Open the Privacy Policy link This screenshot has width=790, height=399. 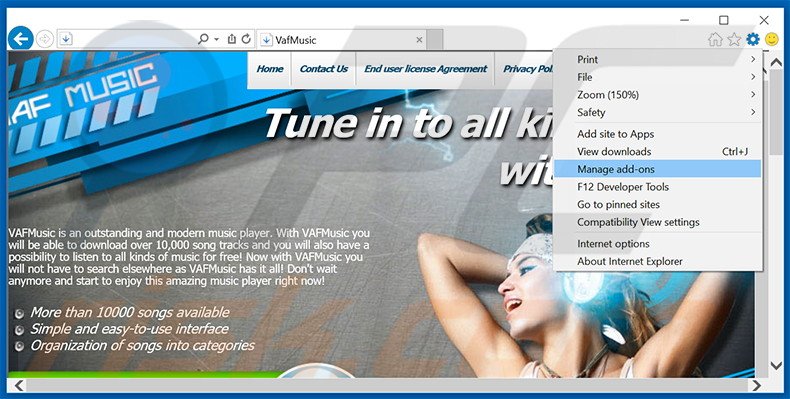528,69
